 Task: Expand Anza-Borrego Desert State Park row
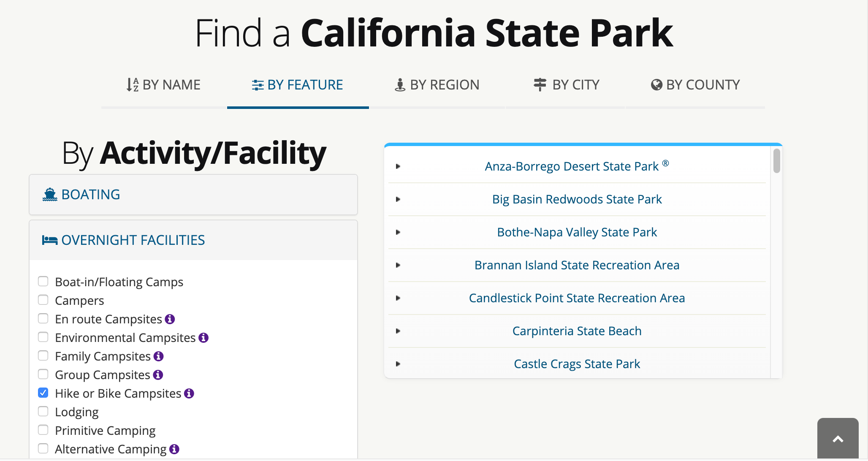398,166
